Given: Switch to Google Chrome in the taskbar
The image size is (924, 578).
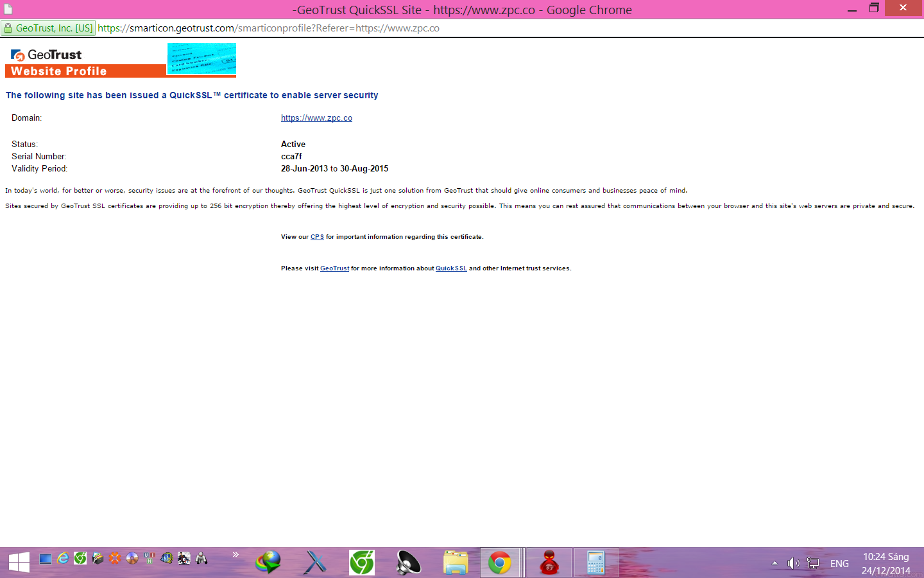Looking at the screenshot, I should pos(500,563).
